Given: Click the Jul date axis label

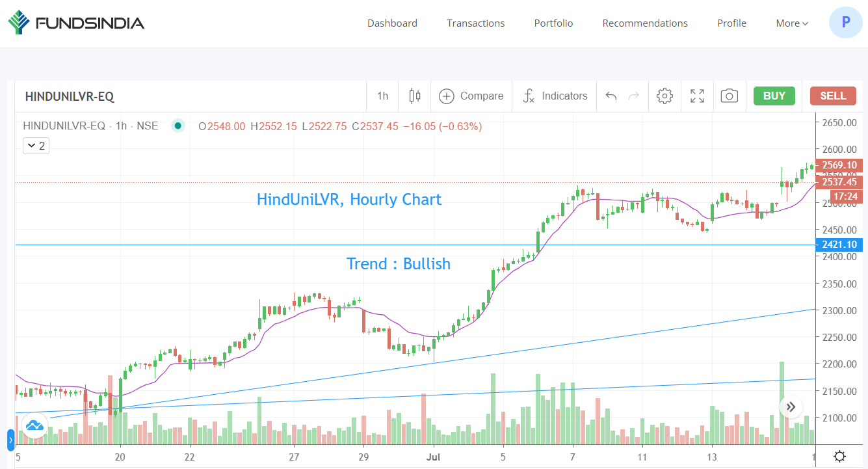Looking at the screenshot, I should 434,457.
